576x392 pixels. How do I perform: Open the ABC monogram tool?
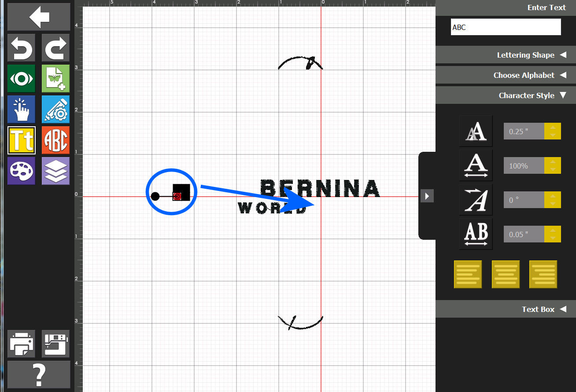point(55,140)
